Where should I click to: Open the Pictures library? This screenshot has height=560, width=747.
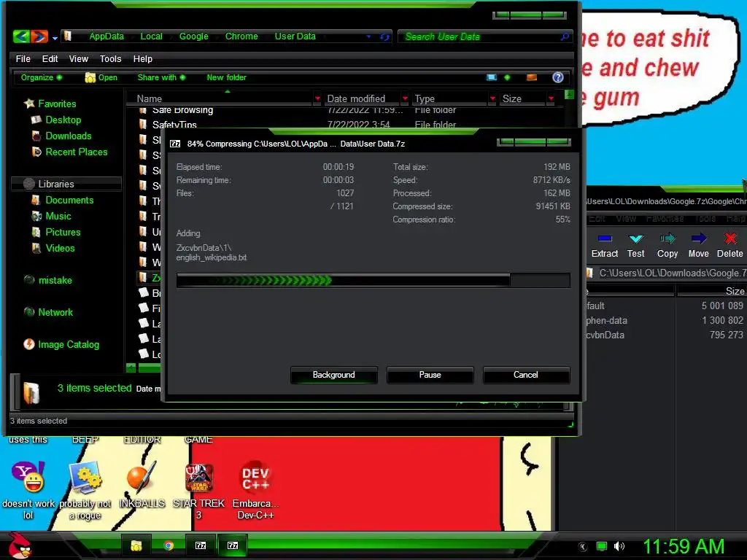[x=63, y=232]
